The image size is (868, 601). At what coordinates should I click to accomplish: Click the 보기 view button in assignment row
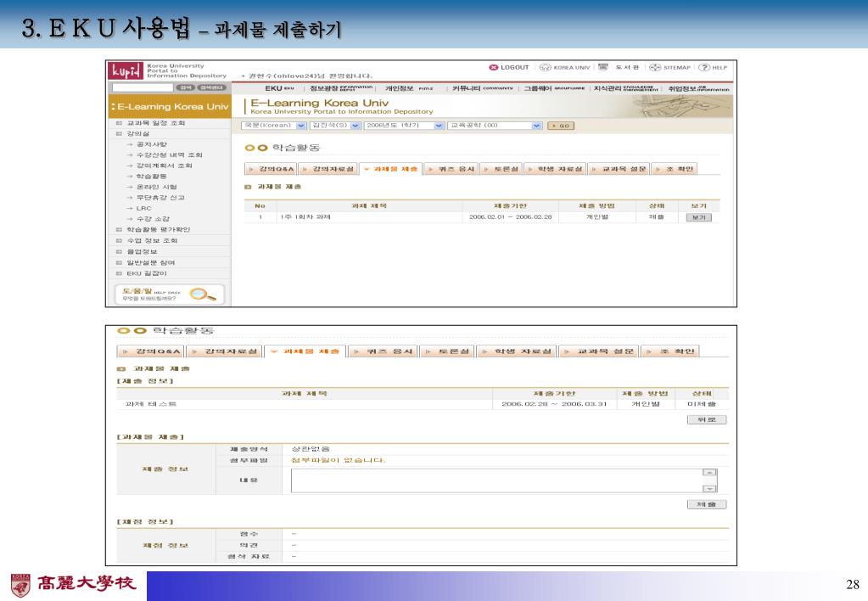click(x=698, y=217)
